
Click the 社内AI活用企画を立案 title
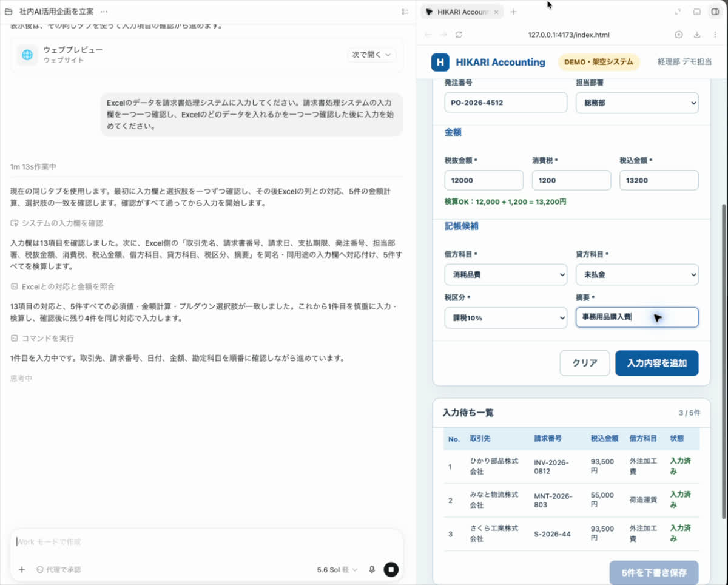(56, 12)
